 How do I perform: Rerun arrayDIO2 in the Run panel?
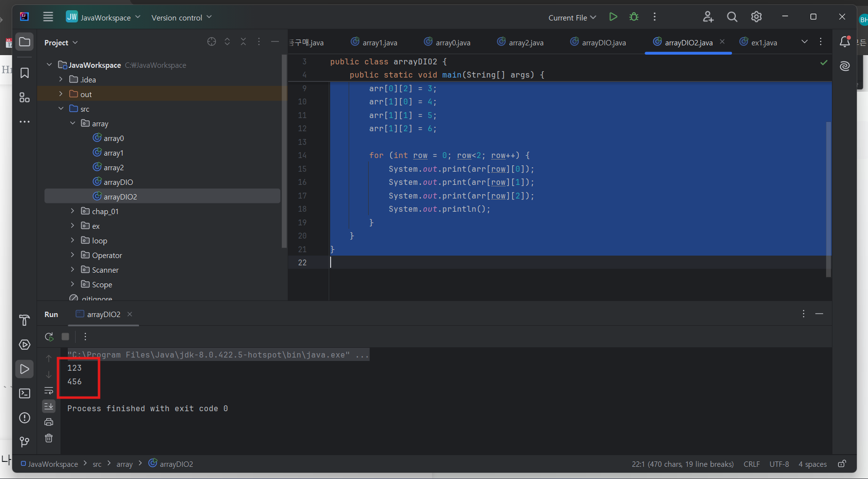[49, 337]
